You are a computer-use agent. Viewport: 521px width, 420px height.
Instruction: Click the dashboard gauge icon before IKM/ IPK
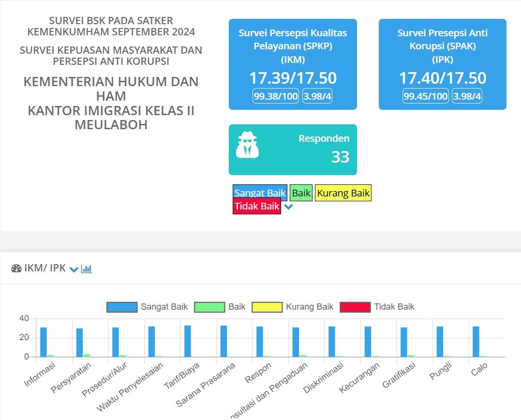coord(16,269)
